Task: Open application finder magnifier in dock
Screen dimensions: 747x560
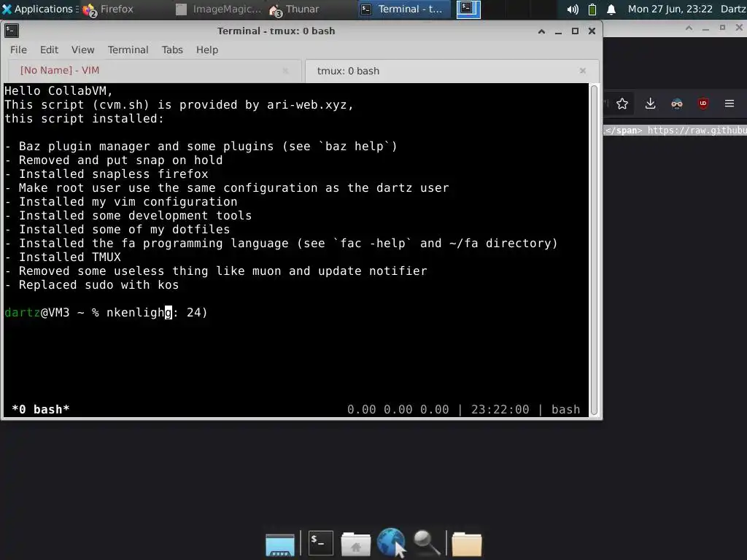Action: (426, 542)
